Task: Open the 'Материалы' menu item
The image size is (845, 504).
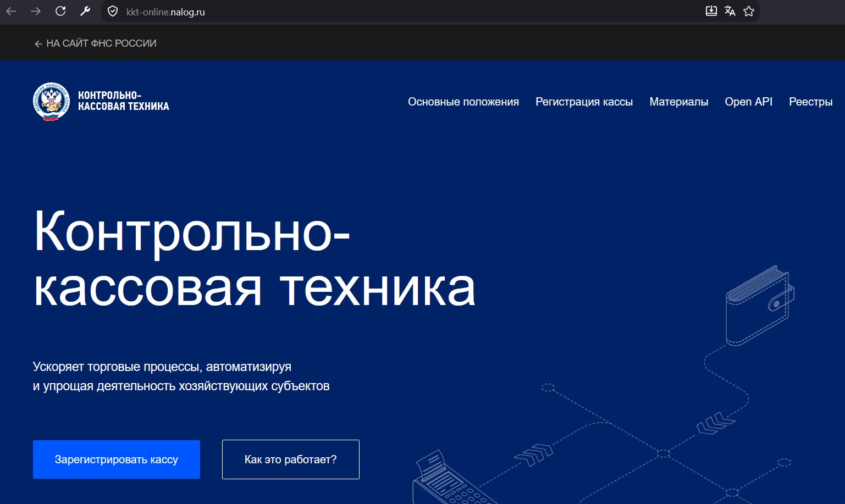Action: [x=678, y=102]
